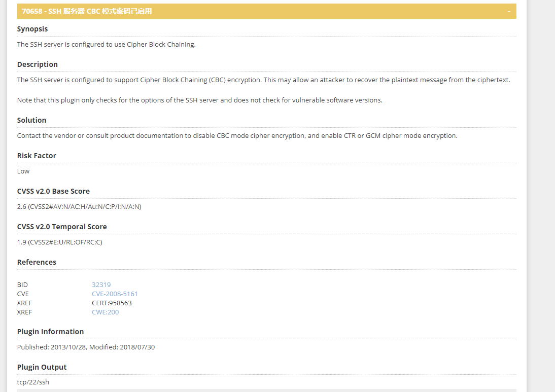Image resolution: width=555 pixels, height=392 pixels.
Task: Click the CERT:958563 reference value
Action: (x=112, y=303)
